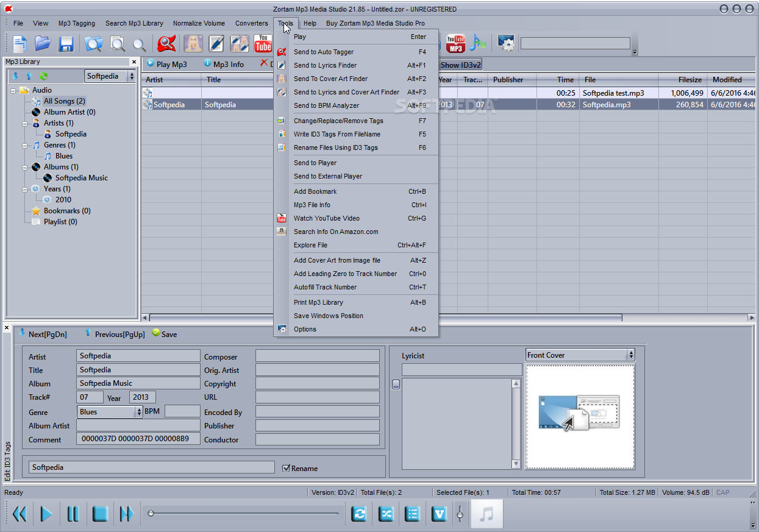Choose Watch YouTube Video menu item

click(357, 218)
